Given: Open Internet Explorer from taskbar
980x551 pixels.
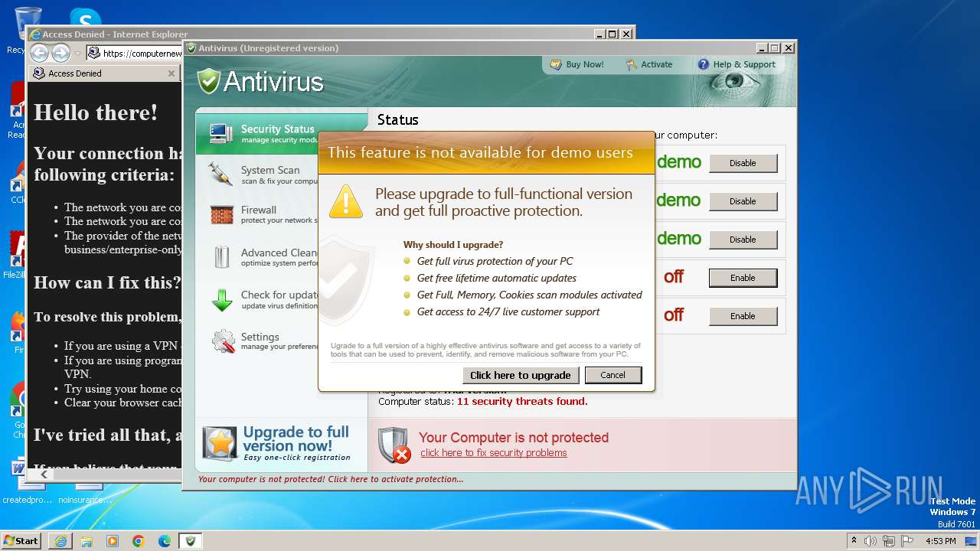Looking at the screenshot, I should 60,541.
